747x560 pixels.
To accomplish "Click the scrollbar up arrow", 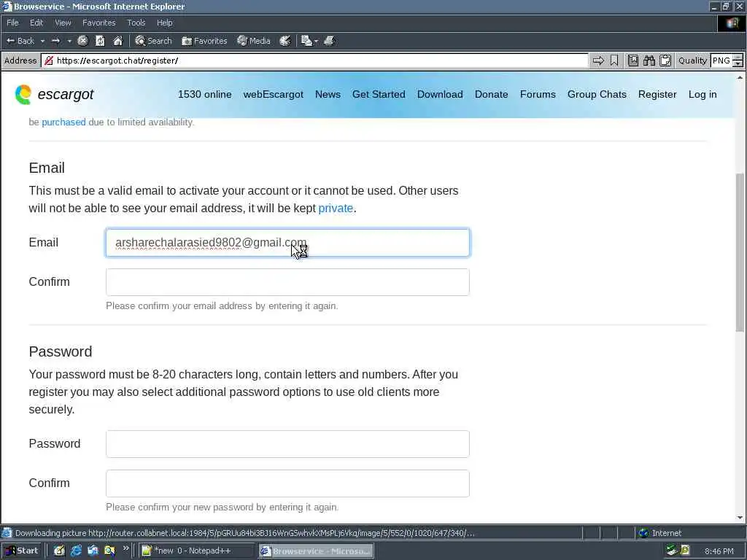I will click(x=740, y=77).
